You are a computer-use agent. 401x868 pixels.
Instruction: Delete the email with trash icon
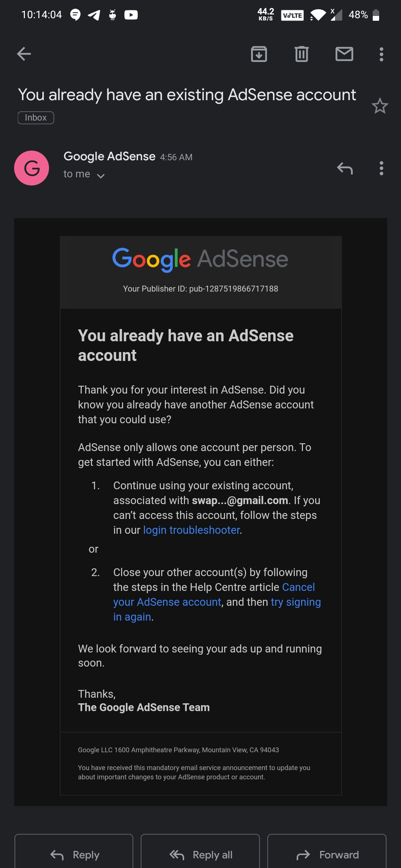coord(301,54)
